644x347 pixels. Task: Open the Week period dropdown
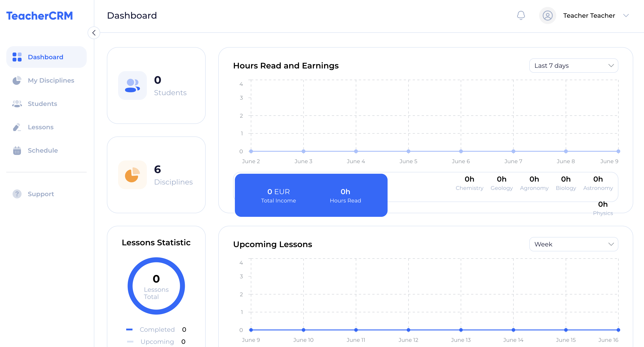(x=573, y=244)
